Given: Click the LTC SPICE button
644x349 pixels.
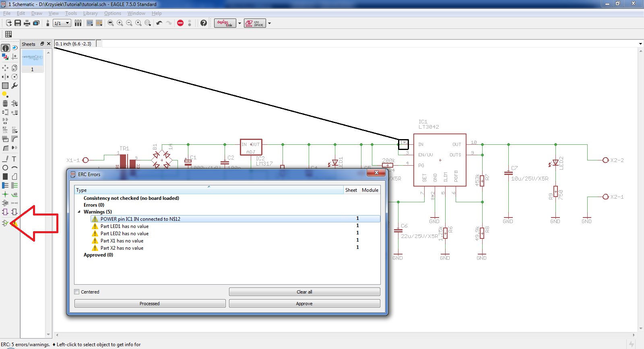Looking at the screenshot, I should (255, 23).
